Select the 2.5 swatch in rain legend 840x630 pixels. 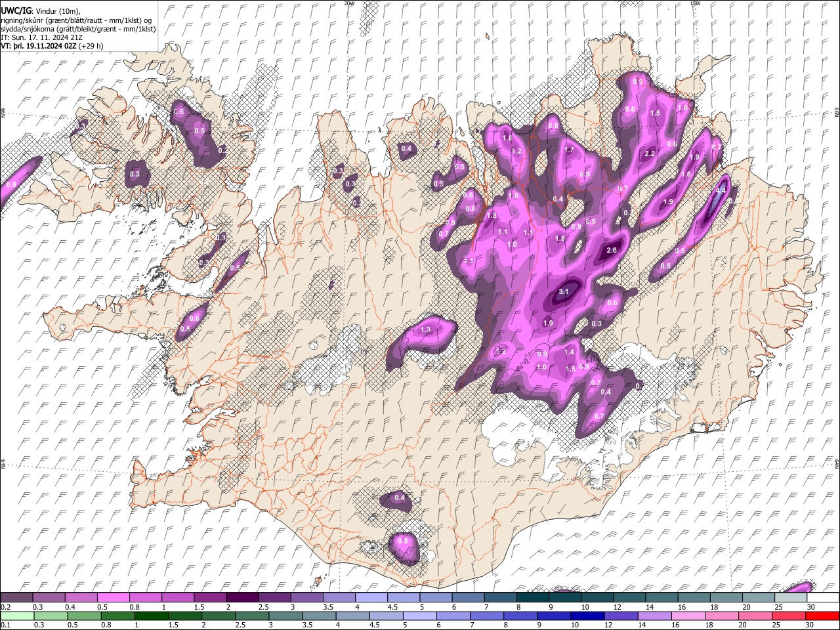click(252, 616)
